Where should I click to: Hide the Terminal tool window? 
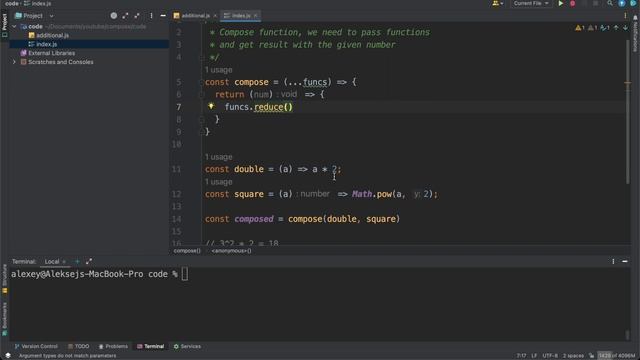click(625, 261)
